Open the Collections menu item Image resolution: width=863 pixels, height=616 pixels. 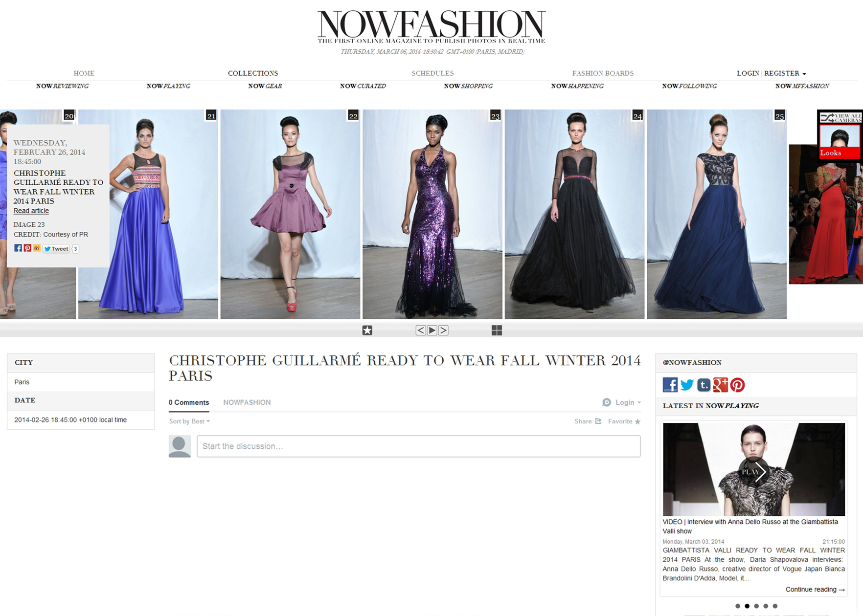[x=253, y=73]
